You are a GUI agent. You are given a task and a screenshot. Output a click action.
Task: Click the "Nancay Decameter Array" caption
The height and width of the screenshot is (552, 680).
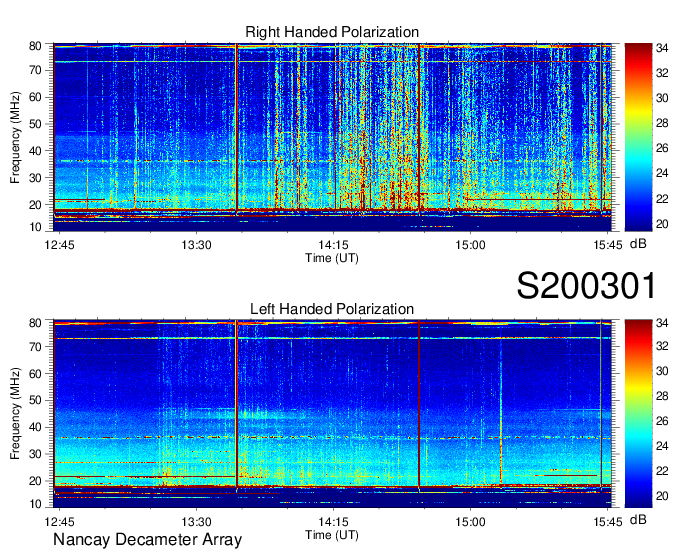pyautogui.click(x=147, y=539)
